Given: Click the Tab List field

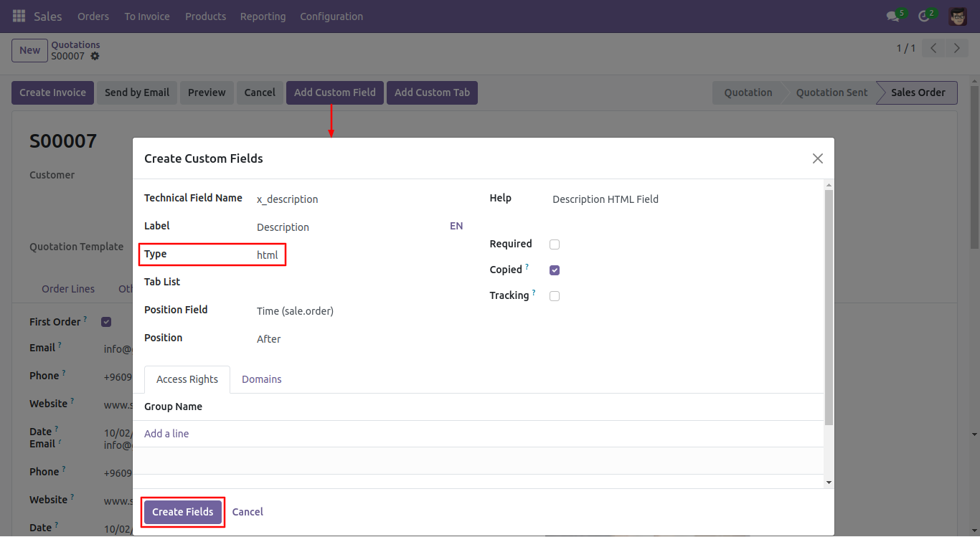Looking at the screenshot, I should pyautogui.click(x=359, y=282).
